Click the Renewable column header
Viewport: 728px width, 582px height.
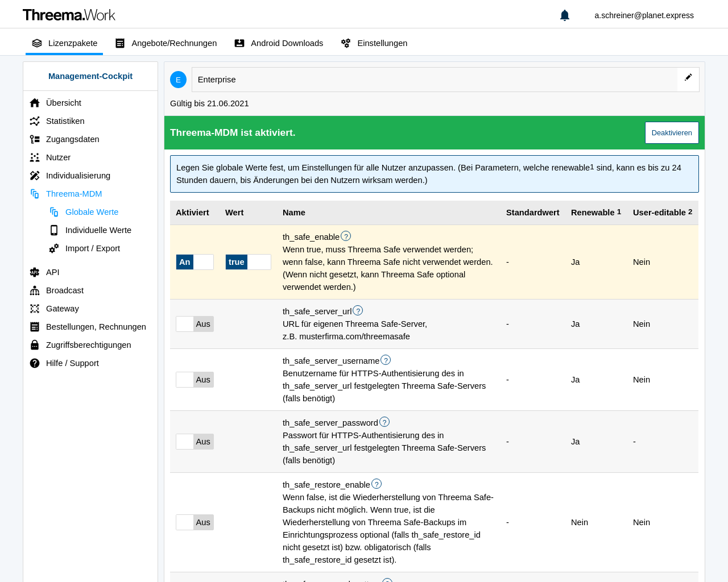click(x=596, y=213)
